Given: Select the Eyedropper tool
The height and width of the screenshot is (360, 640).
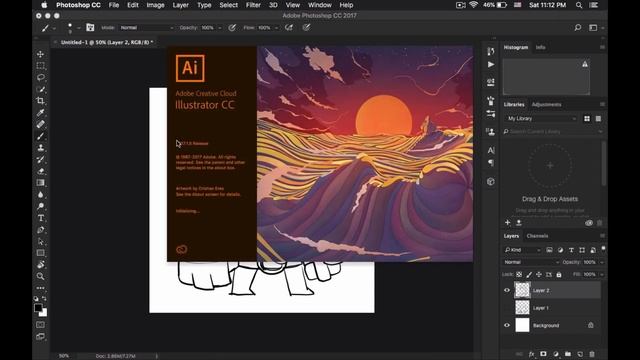Looking at the screenshot, I should [x=40, y=113].
